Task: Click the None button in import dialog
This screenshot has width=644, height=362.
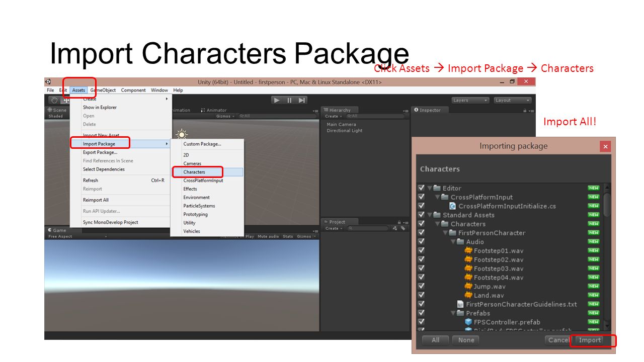Action: [x=466, y=340]
